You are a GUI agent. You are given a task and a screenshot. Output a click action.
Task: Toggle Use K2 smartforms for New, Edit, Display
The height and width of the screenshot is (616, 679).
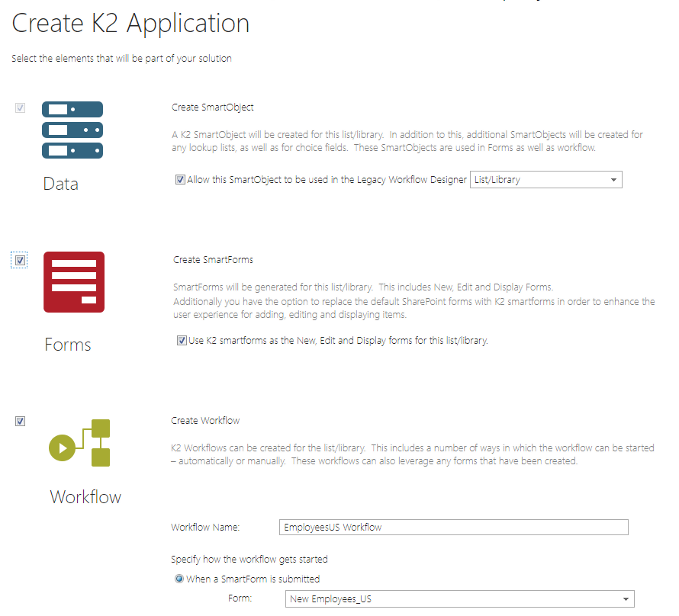coord(182,341)
